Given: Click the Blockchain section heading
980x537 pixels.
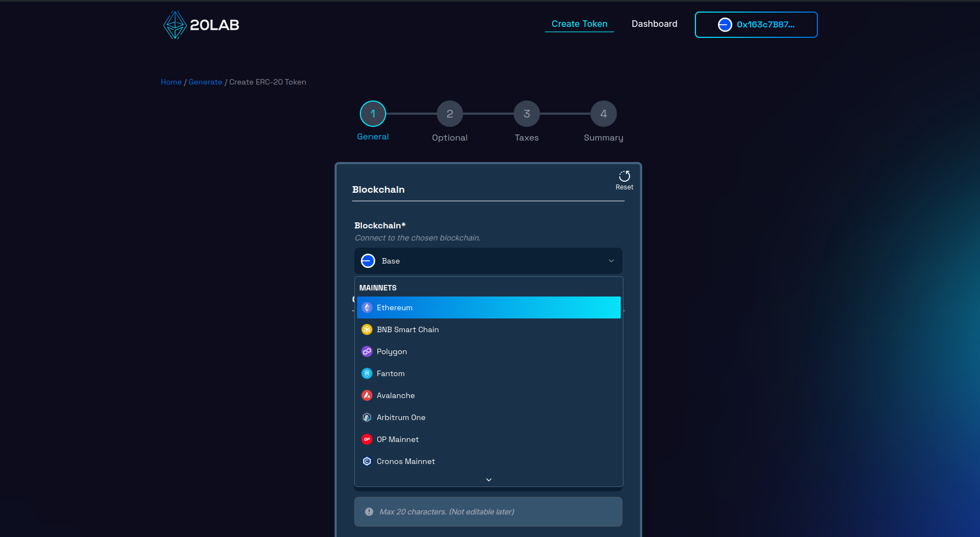Looking at the screenshot, I should coord(378,189).
